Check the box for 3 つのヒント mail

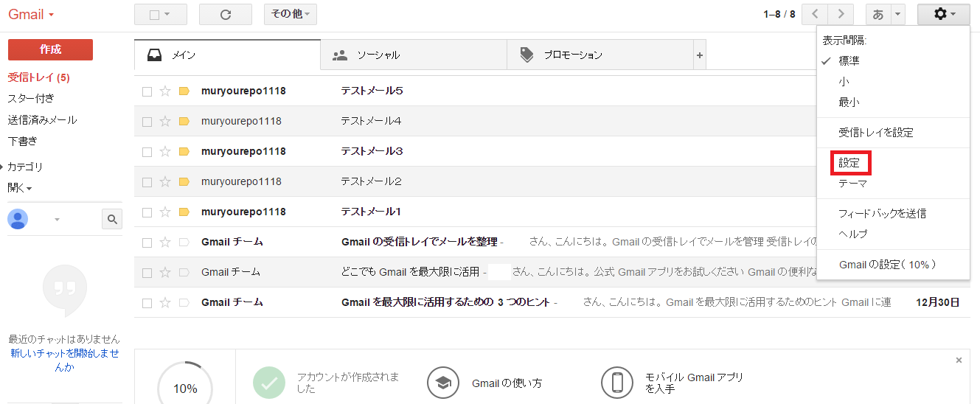click(147, 303)
